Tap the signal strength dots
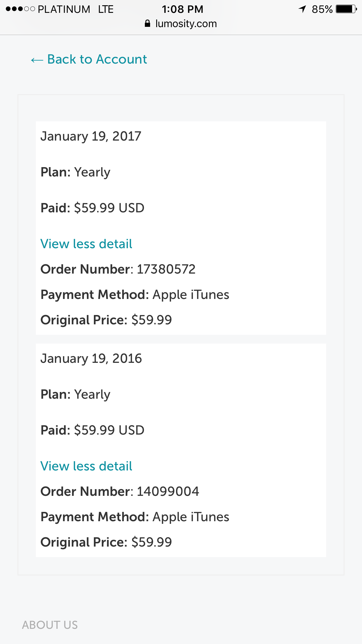362x644 pixels. (20, 9)
